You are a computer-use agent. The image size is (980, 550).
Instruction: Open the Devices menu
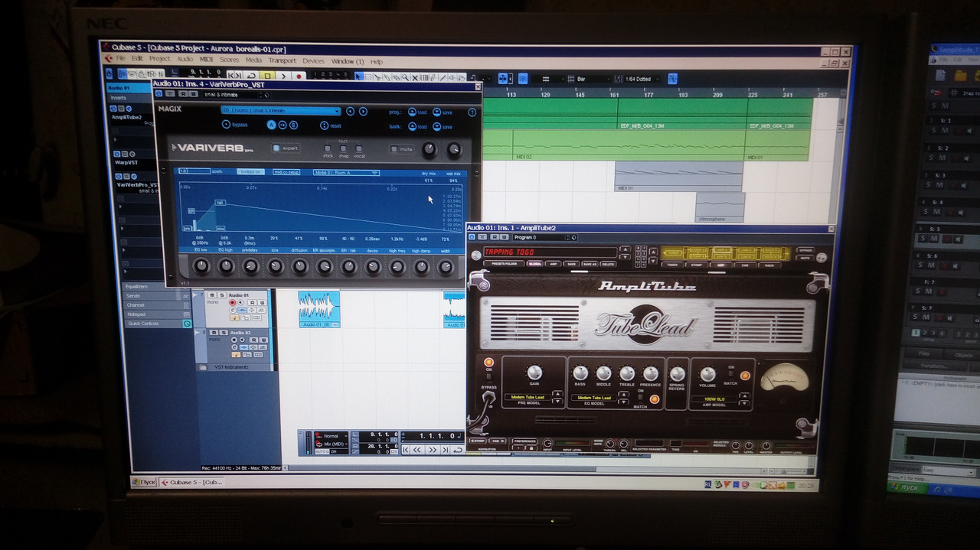tap(313, 60)
